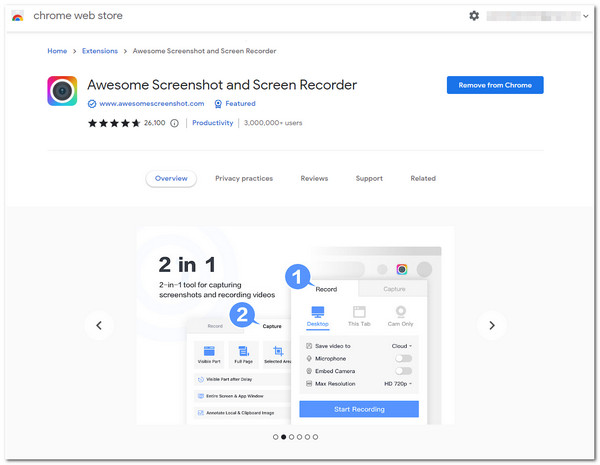Toggle the Embed Camera switch
600x465 pixels.
tap(403, 371)
